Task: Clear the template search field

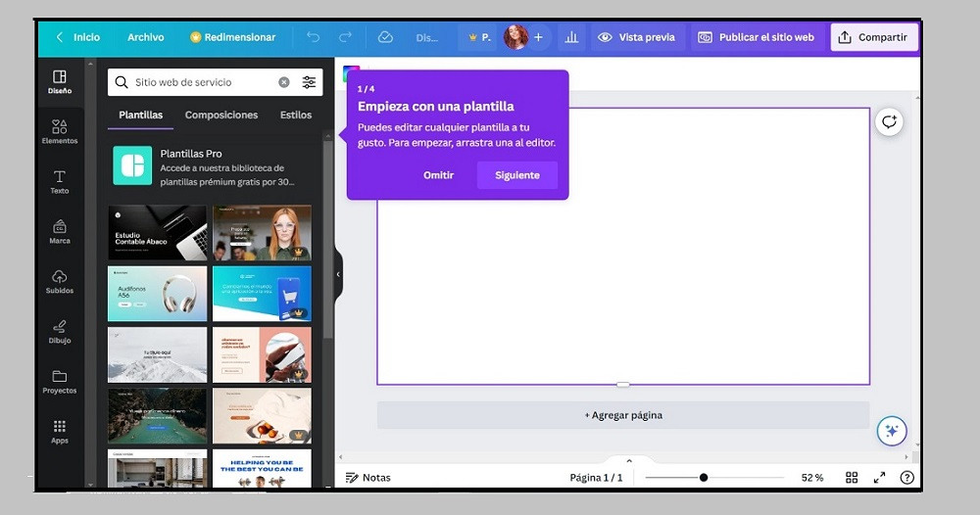Action: click(x=284, y=83)
